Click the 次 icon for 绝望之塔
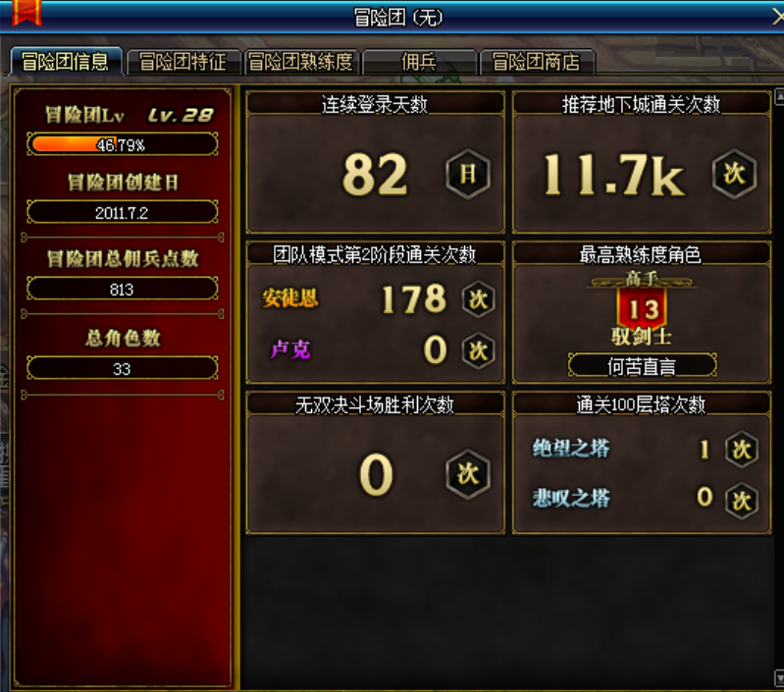Viewport: 784px width, 692px height. [x=742, y=449]
